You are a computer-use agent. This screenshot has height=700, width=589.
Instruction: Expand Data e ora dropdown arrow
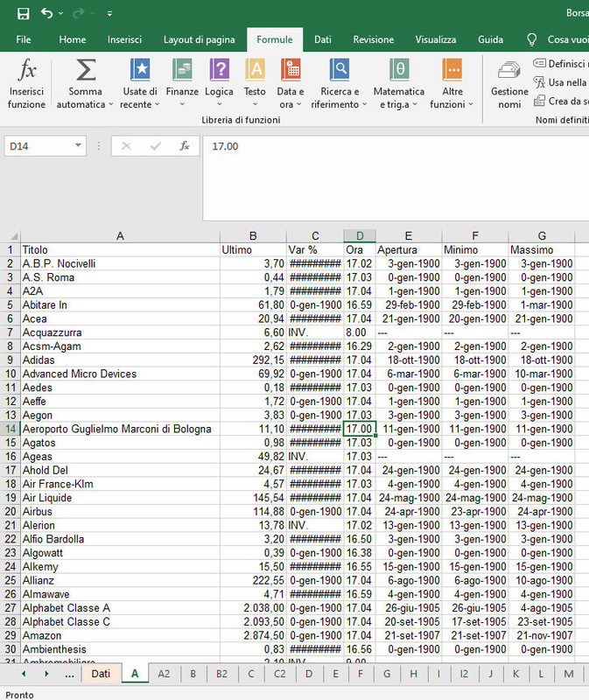click(299, 104)
